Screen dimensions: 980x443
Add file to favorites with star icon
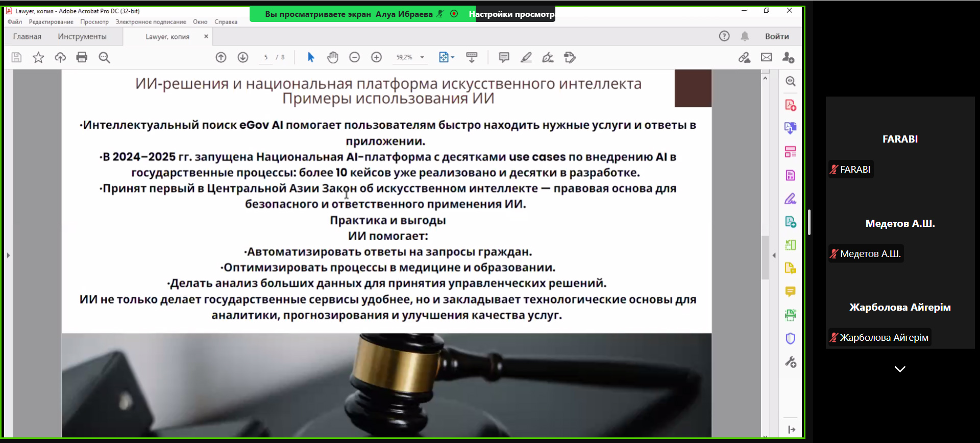click(x=38, y=57)
